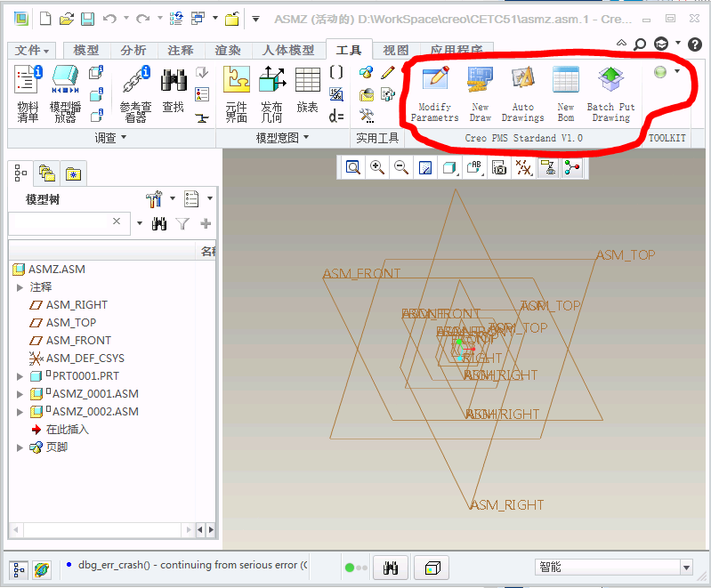Click the Refit zoom icon in view toolbar
The width and height of the screenshot is (711, 588).
pyautogui.click(x=353, y=167)
